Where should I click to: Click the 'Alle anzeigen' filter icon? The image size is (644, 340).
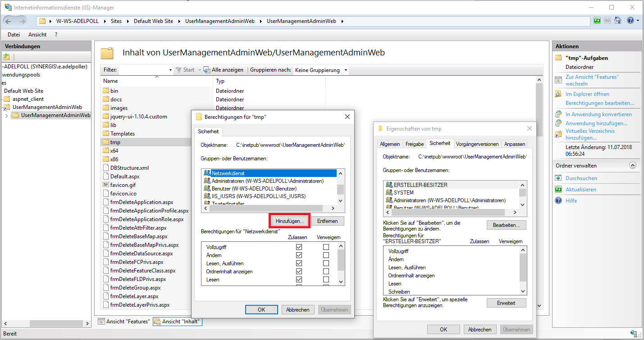[x=206, y=69]
